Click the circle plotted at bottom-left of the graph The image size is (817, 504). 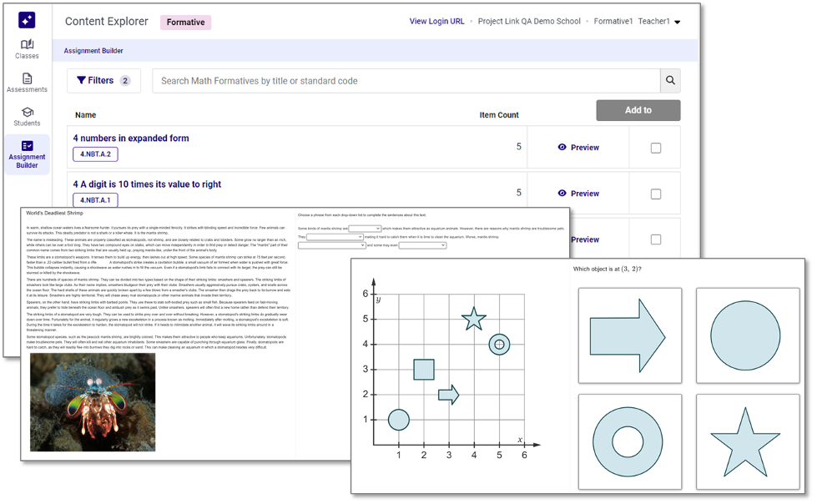[x=399, y=420]
